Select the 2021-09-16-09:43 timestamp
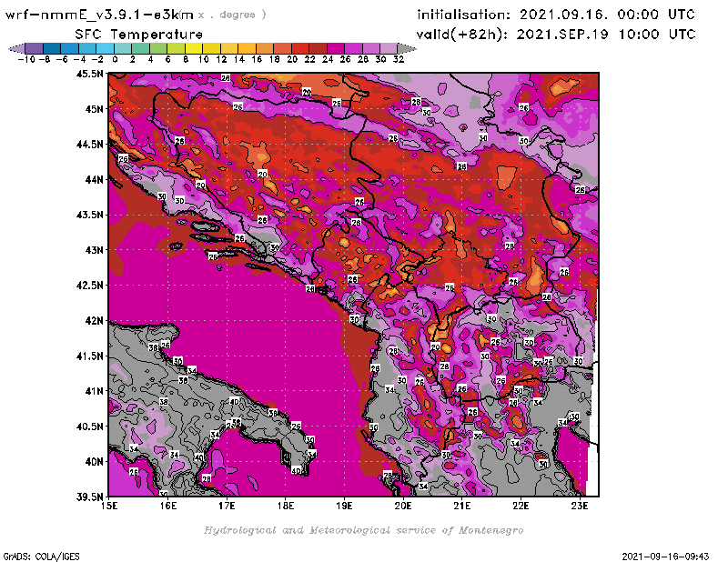728x562 pixels. [x=665, y=557]
